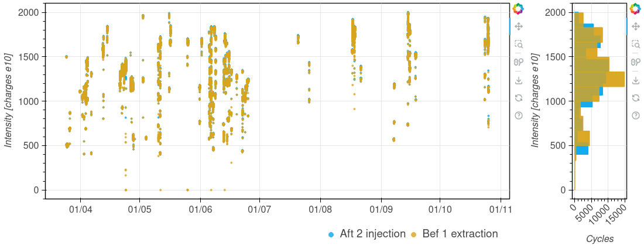The width and height of the screenshot is (644, 252).
Task: Open Help from the histogram toolbar
Action: [635, 115]
